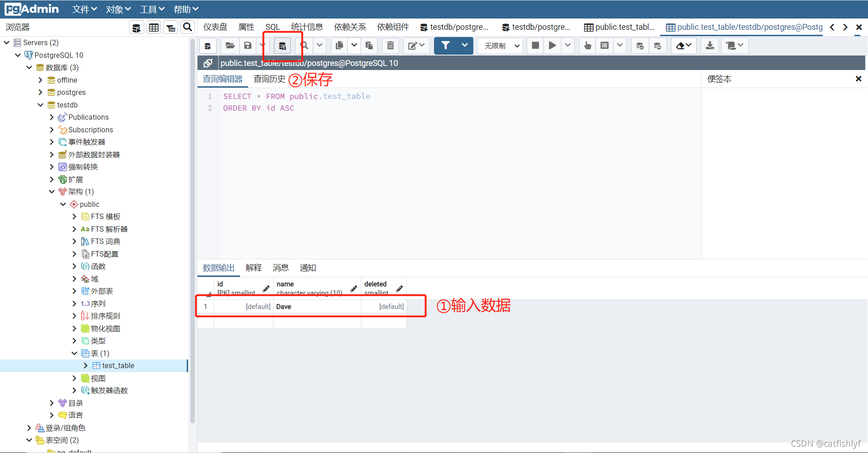This screenshot has width=868, height=453.
Task: Expand the Publications tree node
Action: tap(52, 117)
